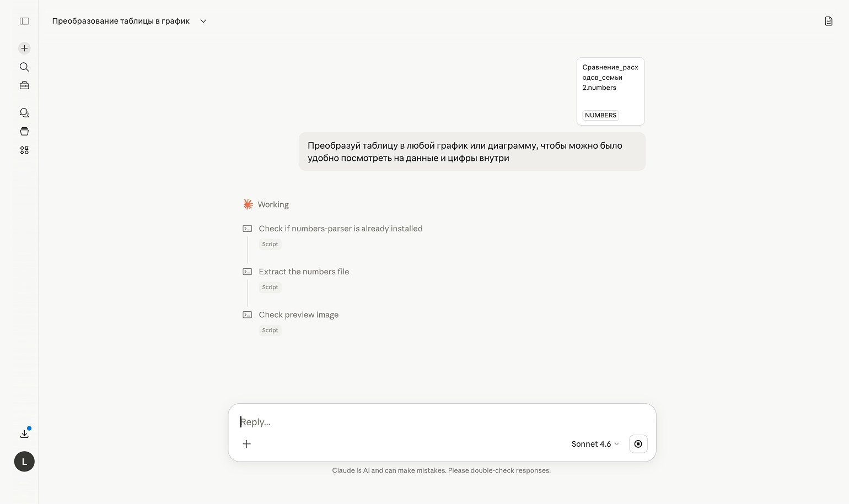This screenshot has width=849, height=504.
Task: Open the attached NUMBERS file thumbnail
Action: (611, 91)
